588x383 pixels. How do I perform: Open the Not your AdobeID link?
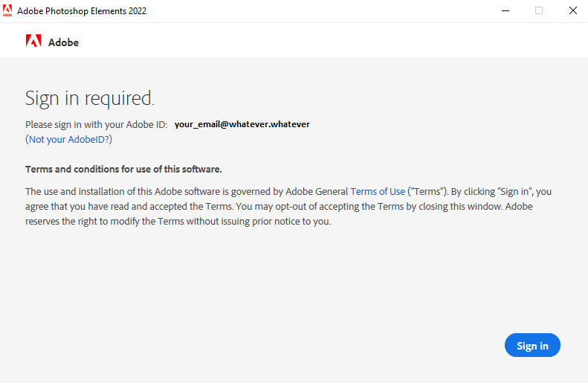coord(68,139)
